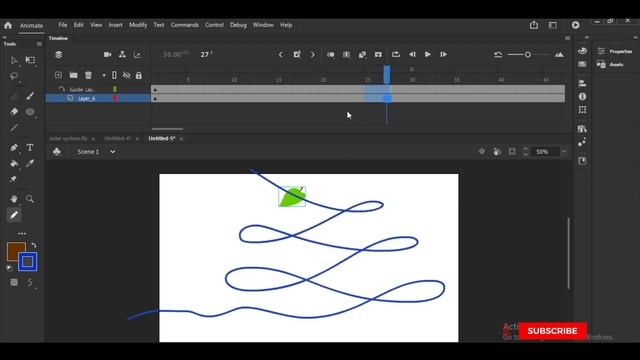640x360 pixels.
Task: Toggle Center stage button
Action: pos(482,151)
